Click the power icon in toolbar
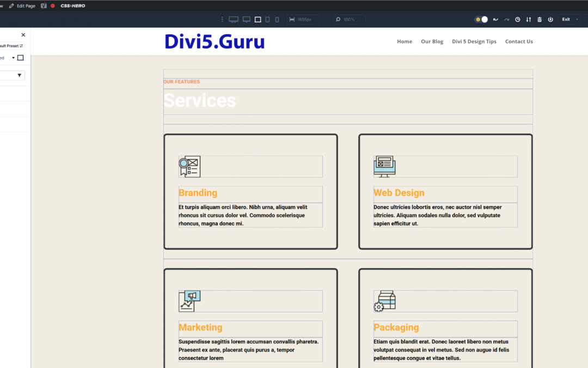This screenshot has height=368, width=588. click(x=550, y=20)
